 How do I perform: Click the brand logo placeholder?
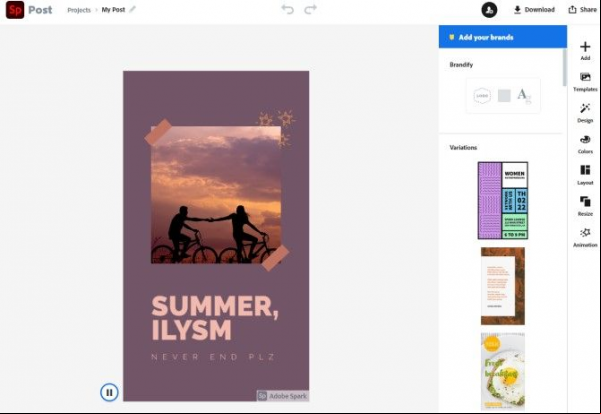pos(482,96)
